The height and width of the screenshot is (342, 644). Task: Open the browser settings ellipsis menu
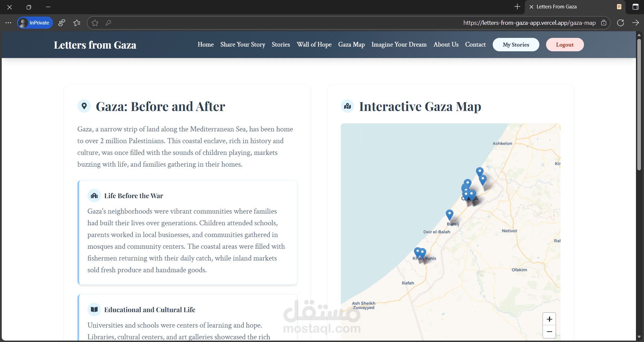[x=8, y=23]
